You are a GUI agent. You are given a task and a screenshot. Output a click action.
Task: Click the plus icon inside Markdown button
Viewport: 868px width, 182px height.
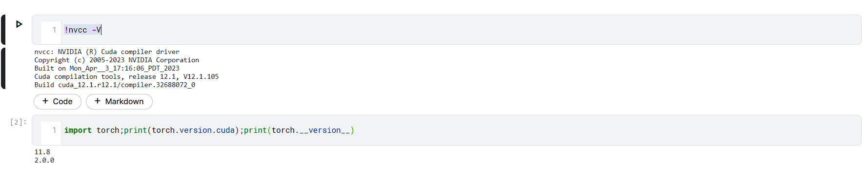click(x=98, y=101)
